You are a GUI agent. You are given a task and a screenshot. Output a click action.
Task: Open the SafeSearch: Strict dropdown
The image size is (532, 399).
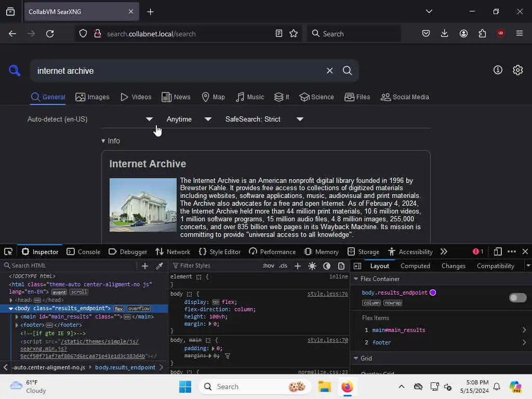pos(264,119)
